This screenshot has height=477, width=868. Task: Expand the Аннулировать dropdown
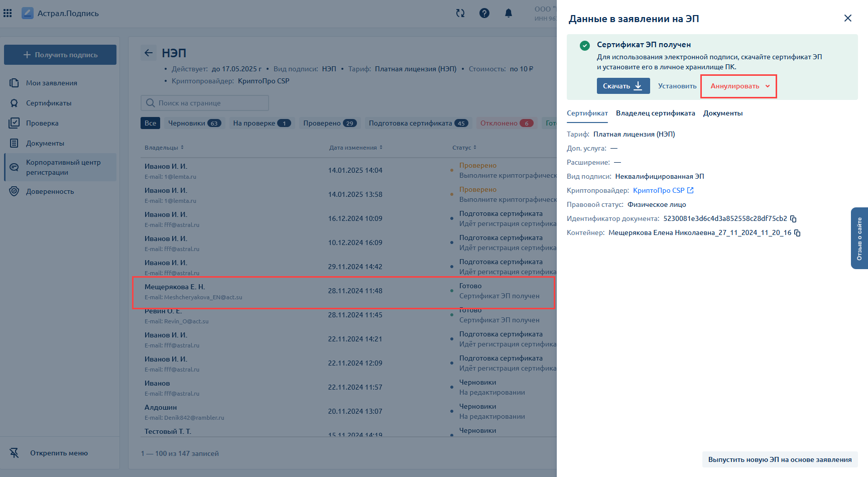[x=739, y=86]
